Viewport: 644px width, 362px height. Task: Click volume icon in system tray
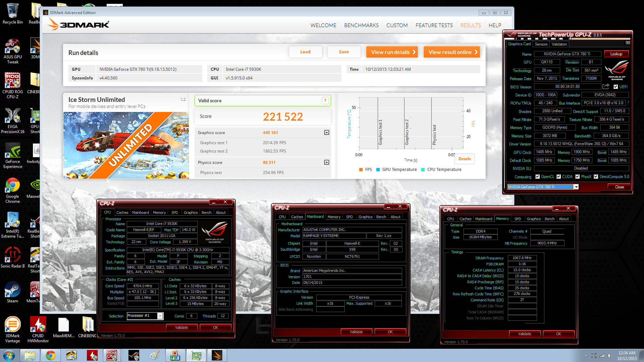[610, 356]
